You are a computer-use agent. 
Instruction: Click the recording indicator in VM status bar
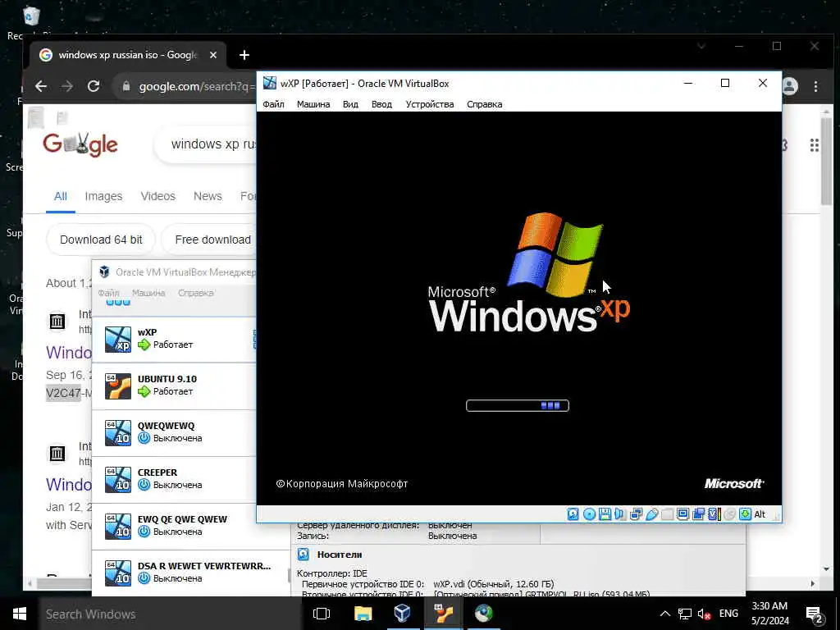(x=698, y=514)
